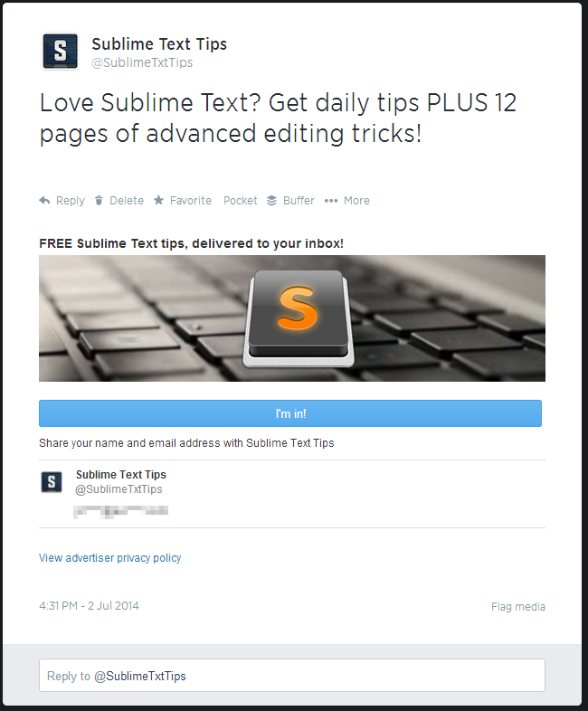The height and width of the screenshot is (711, 588).
Task: Click the I'm in! button
Action: 290,413
